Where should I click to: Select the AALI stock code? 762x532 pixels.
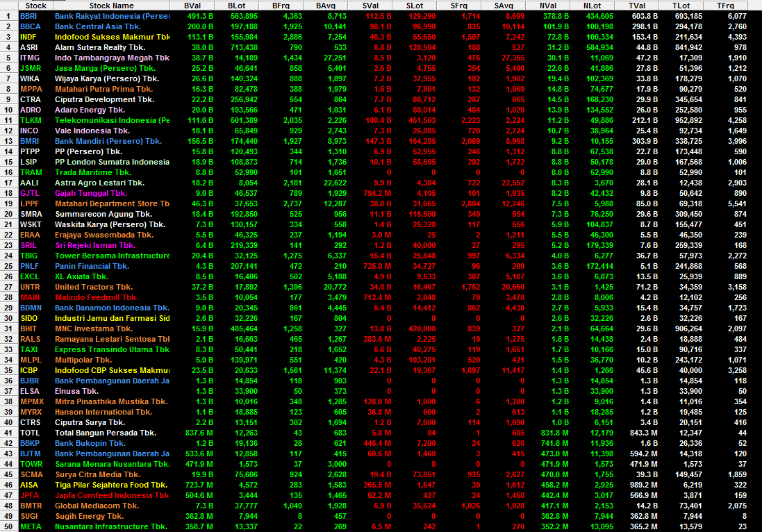28,183
